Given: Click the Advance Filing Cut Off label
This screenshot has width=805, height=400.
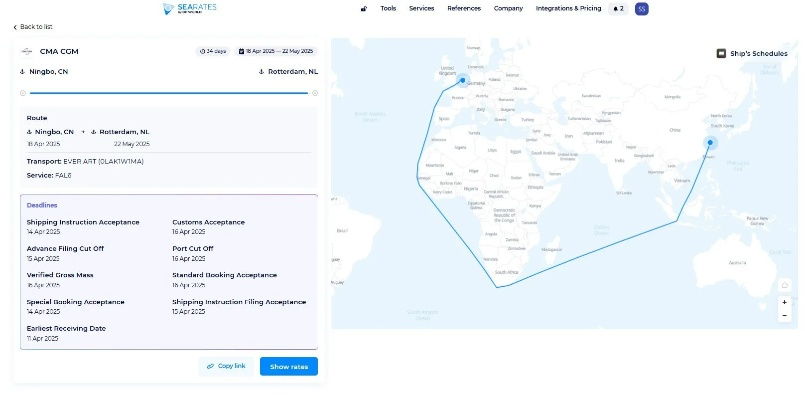Looking at the screenshot, I should [x=65, y=249].
